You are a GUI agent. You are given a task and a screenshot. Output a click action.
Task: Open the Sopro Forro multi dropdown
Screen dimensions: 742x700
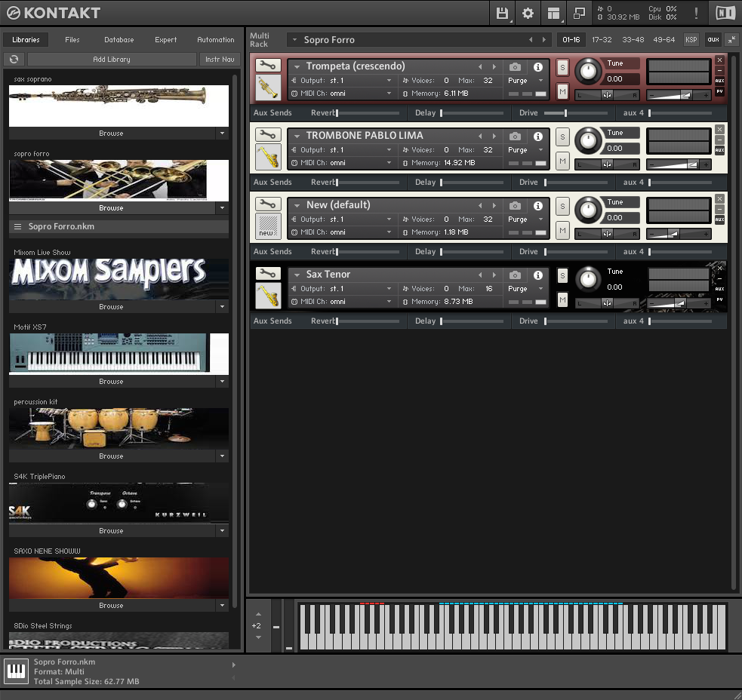coord(294,40)
